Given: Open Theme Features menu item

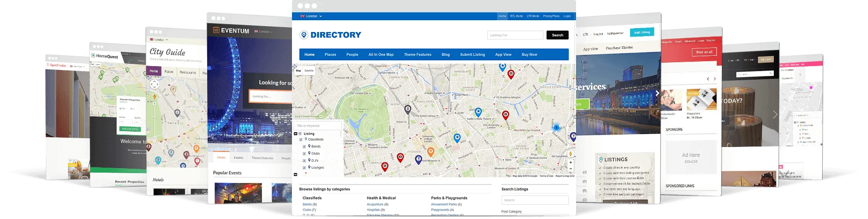Looking at the screenshot, I should coord(418,54).
